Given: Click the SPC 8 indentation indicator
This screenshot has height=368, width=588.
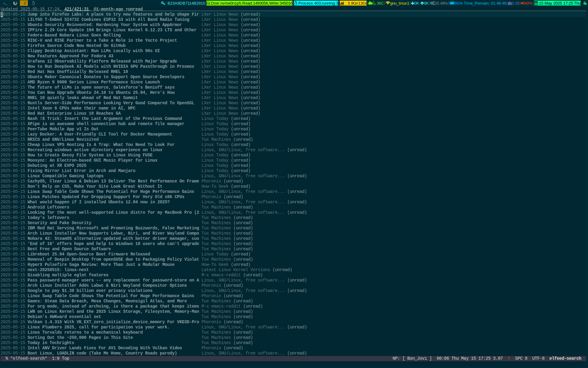Looking at the screenshot, I should (521, 358).
